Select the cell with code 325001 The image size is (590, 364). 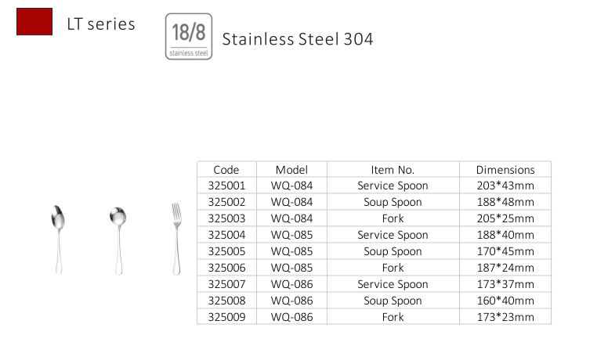pyautogui.click(x=226, y=186)
